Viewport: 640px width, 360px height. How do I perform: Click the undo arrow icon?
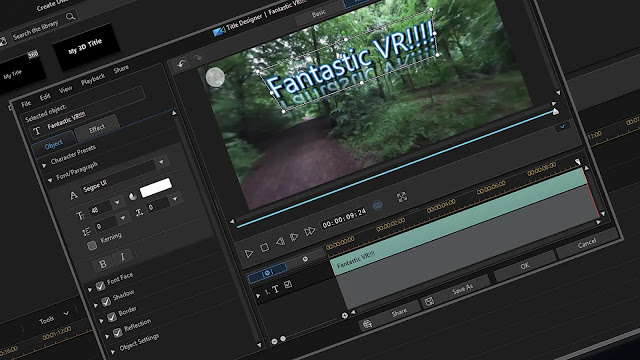(x=182, y=64)
